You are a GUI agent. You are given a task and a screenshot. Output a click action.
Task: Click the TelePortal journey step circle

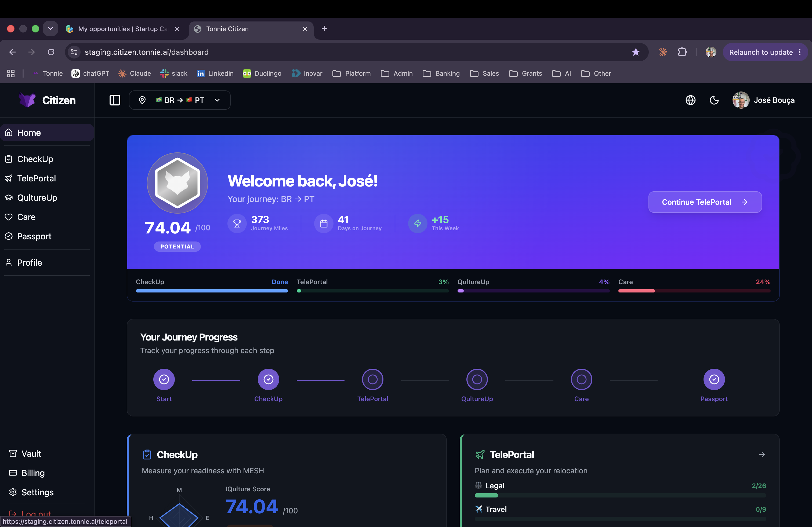click(372, 379)
